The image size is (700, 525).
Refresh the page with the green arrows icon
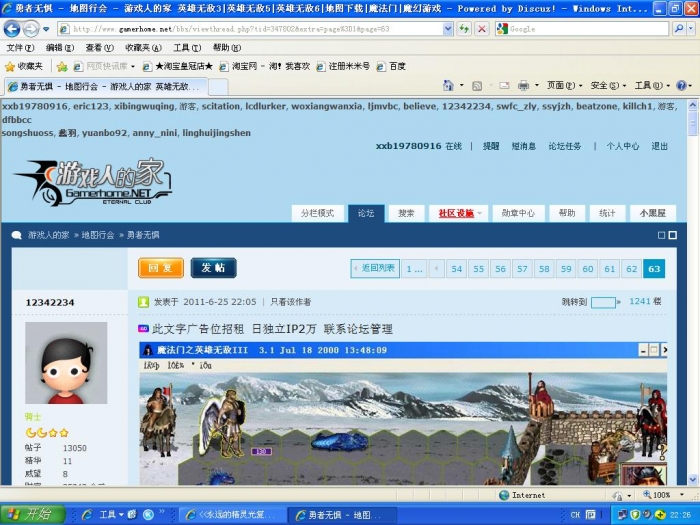(464, 29)
